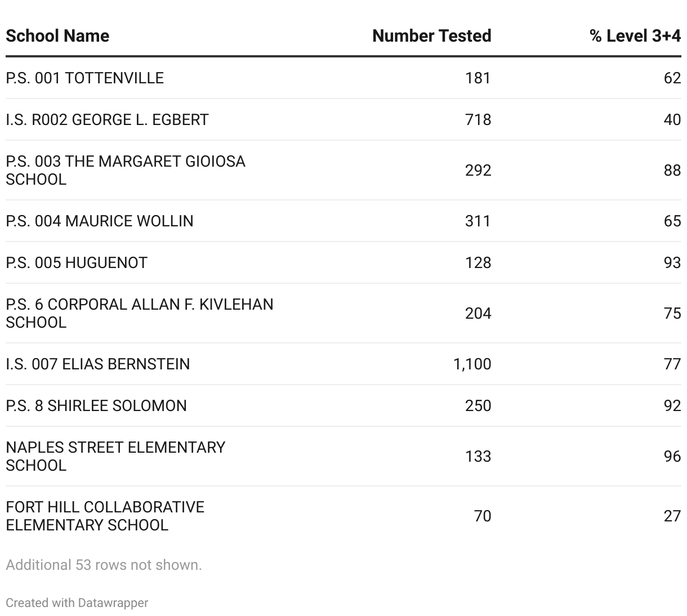The width and height of the screenshot is (687, 616).
Task: Select the P.S. 005 HUGUENOT row
Action: 77,262
